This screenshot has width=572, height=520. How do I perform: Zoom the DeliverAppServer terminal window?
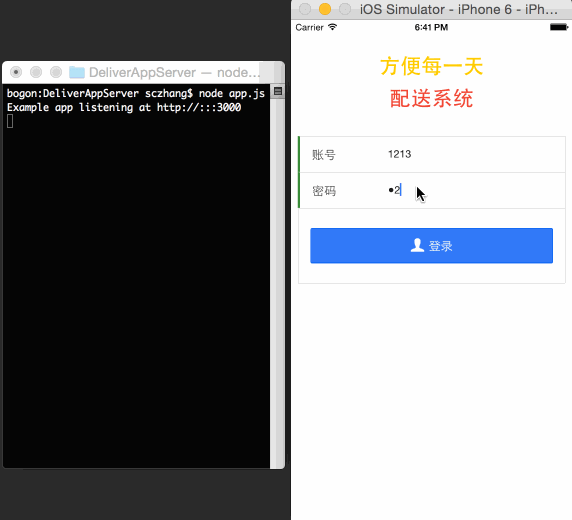[x=56, y=72]
